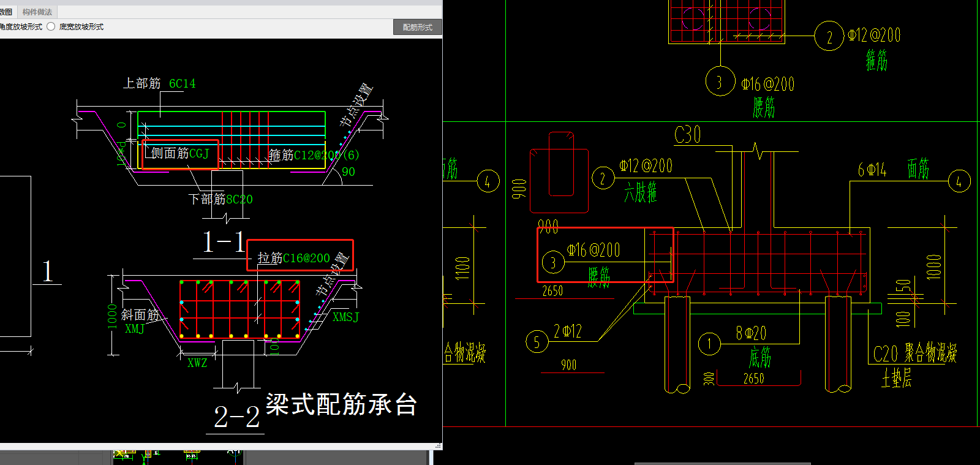Click the 2650 dimension under 底筋
Screen dimensions: 980x465
coord(754,379)
